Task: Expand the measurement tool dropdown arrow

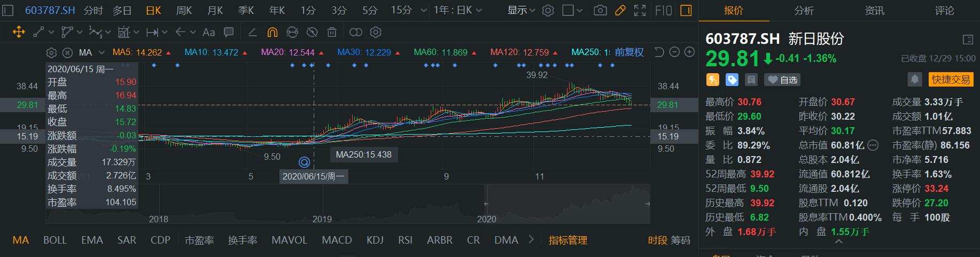Action: point(165,33)
